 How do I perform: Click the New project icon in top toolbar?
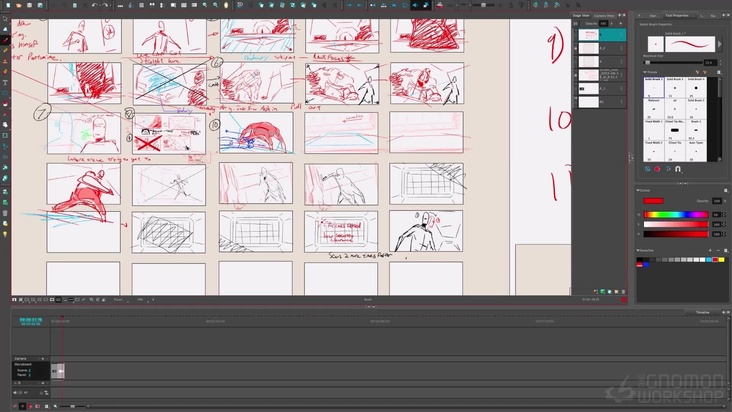click(8, 5)
